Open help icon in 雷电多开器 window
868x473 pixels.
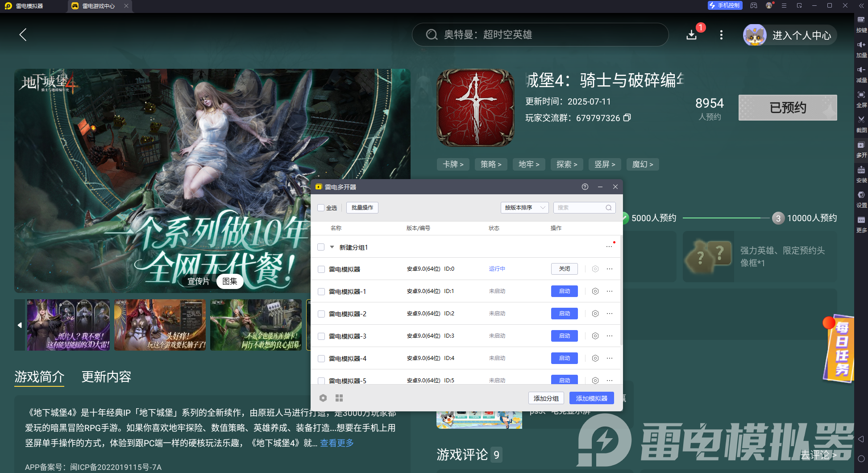[585, 187]
